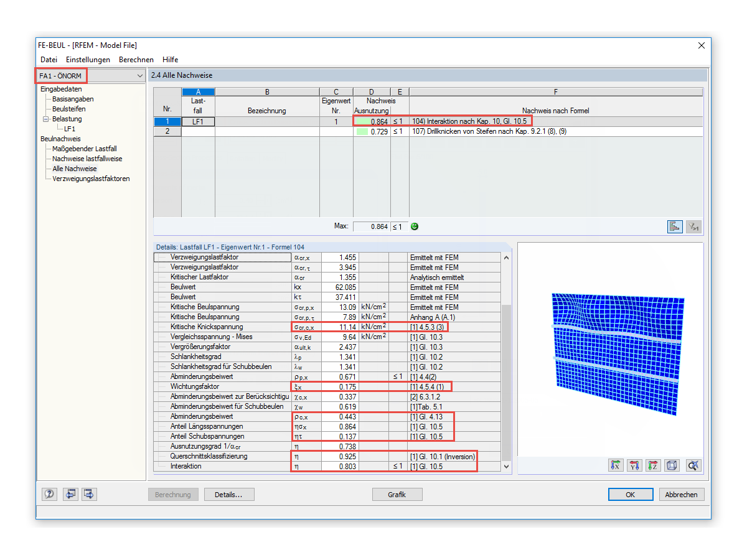Screen dimensions: 747x560
Task: Click the green utilization bar 0.864 cell
Action: click(x=372, y=122)
